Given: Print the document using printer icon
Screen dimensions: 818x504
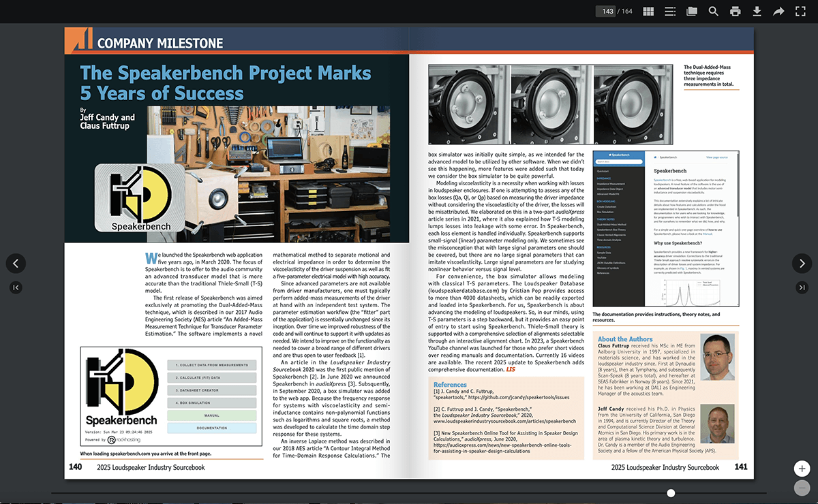Looking at the screenshot, I should [x=736, y=12].
